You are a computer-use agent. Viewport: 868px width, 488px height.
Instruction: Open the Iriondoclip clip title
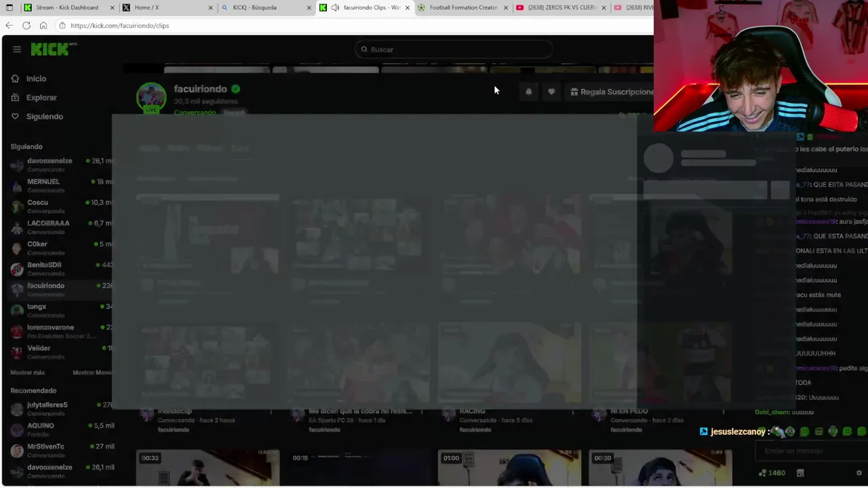175,411
